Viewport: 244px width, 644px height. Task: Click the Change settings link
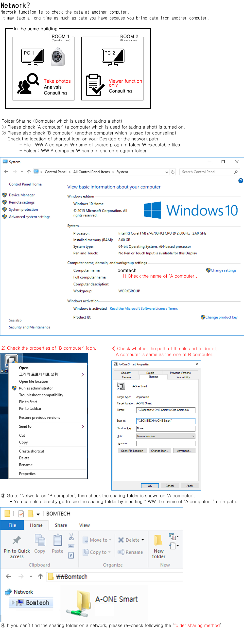[x=223, y=270]
